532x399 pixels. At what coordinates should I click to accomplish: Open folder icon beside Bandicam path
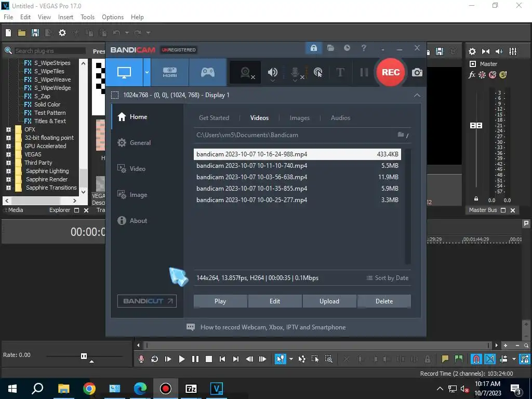point(401,135)
